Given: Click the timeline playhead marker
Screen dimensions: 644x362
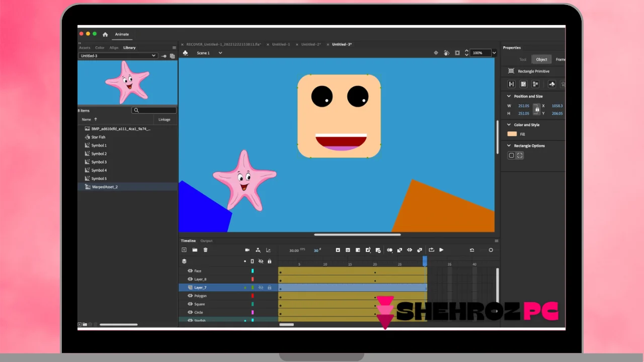Looking at the screenshot, I should [x=425, y=261].
